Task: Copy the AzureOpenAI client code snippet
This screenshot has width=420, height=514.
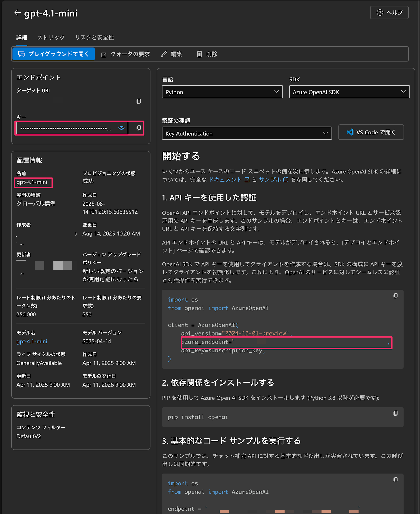Action: click(x=396, y=296)
